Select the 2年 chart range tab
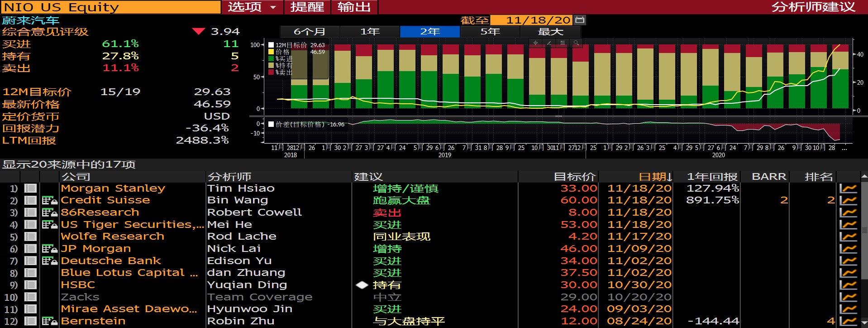This screenshot has width=868, height=328. pos(430,32)
